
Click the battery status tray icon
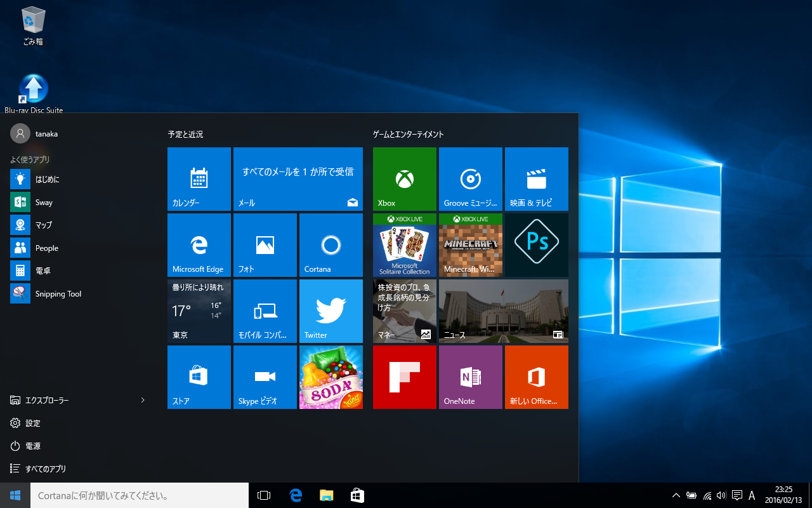(x=691, y=495)
